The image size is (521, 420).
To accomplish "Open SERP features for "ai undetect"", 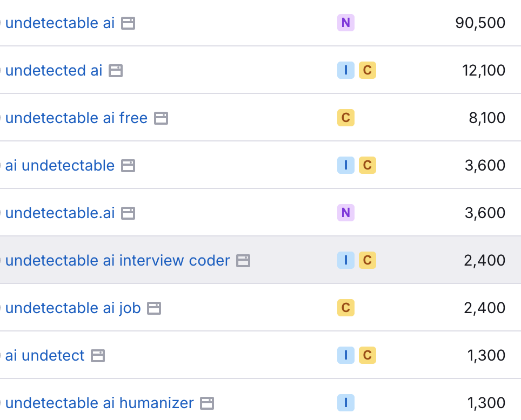I will (98, 355).
